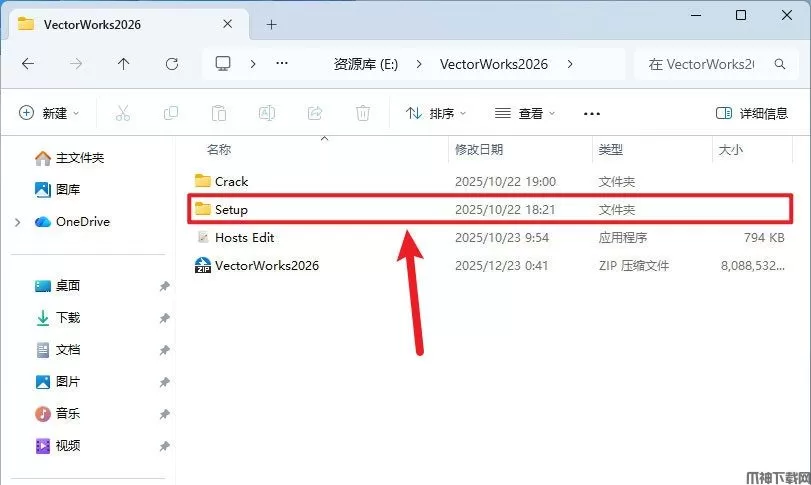
Task: Click the Hosts Edit file icon
Action: pos(203,237)
